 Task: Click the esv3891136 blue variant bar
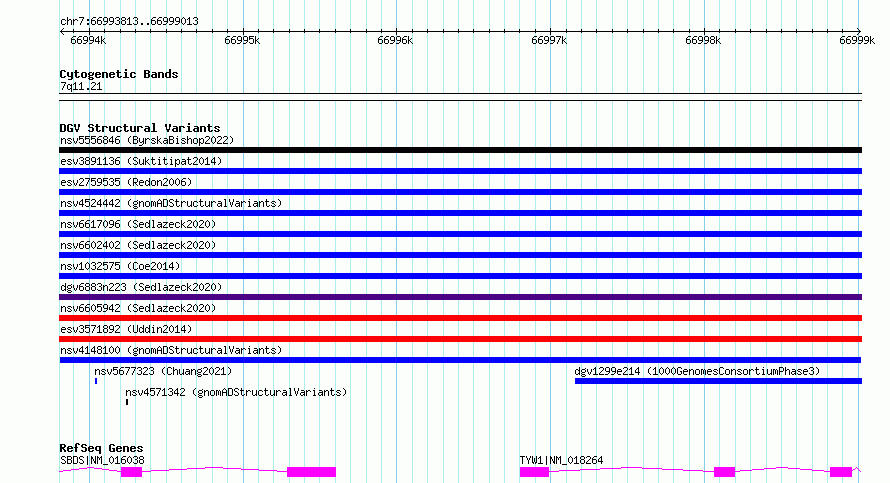460,171
